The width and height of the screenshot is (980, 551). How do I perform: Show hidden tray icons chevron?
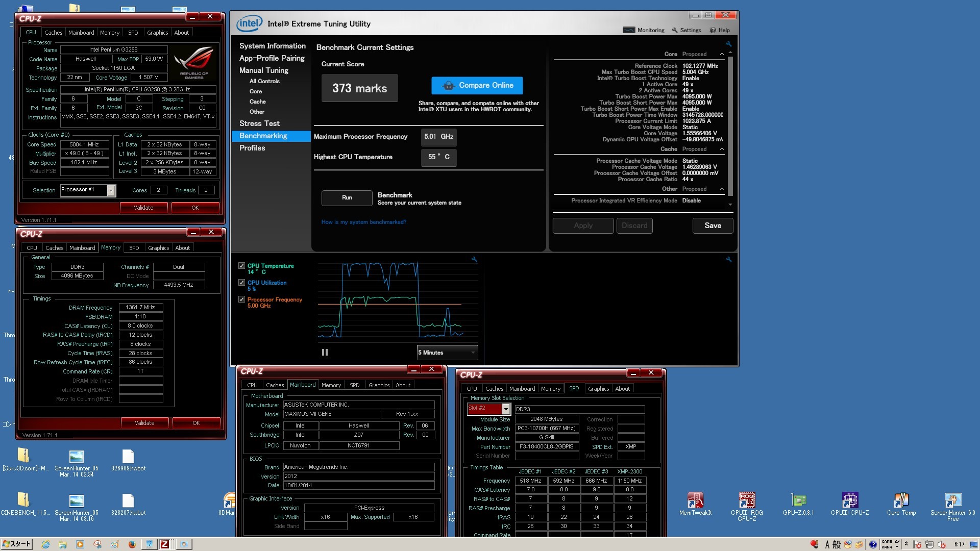[906, 544]
